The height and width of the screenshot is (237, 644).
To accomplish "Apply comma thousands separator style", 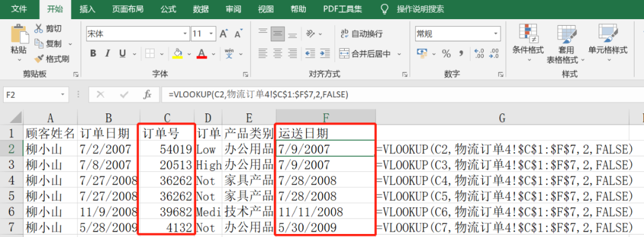I will [x=461, y=53].
